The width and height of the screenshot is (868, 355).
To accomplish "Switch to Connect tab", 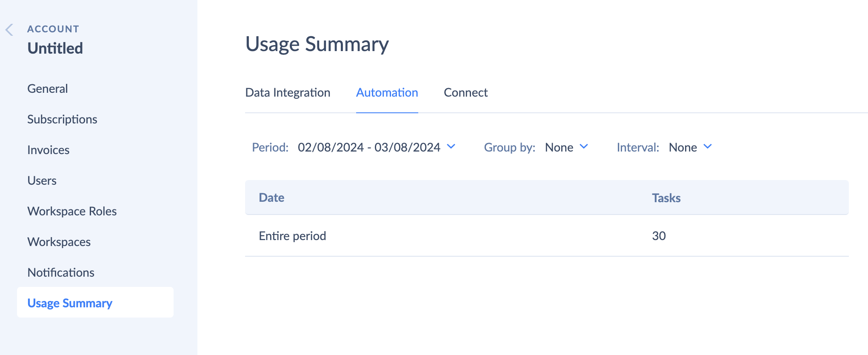I will [x=465, y=92].
